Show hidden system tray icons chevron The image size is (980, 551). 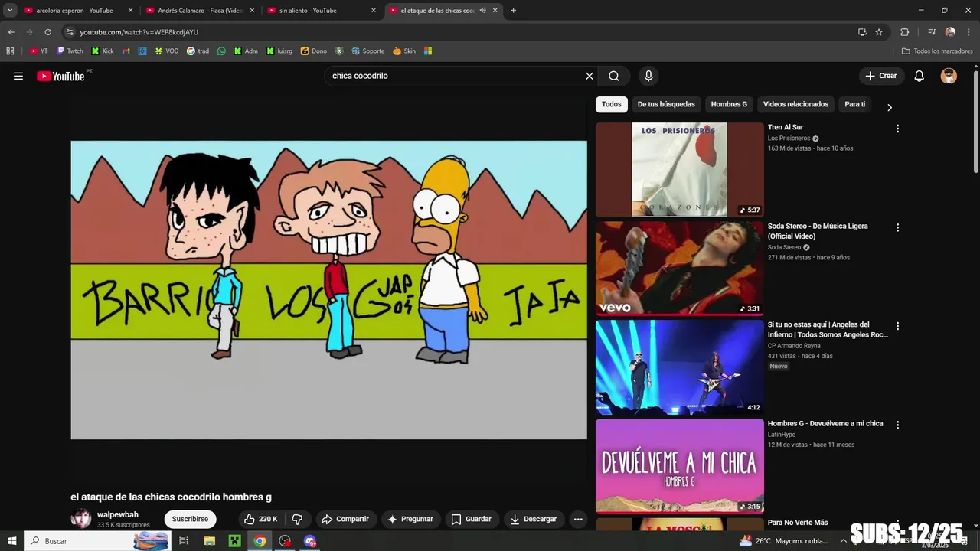pos(844,541)
